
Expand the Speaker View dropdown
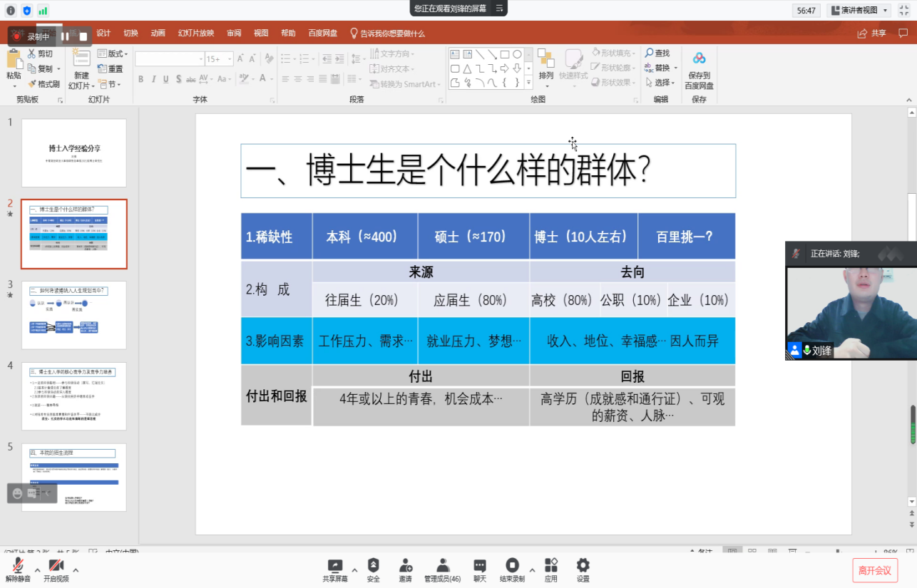click(886, 11)
